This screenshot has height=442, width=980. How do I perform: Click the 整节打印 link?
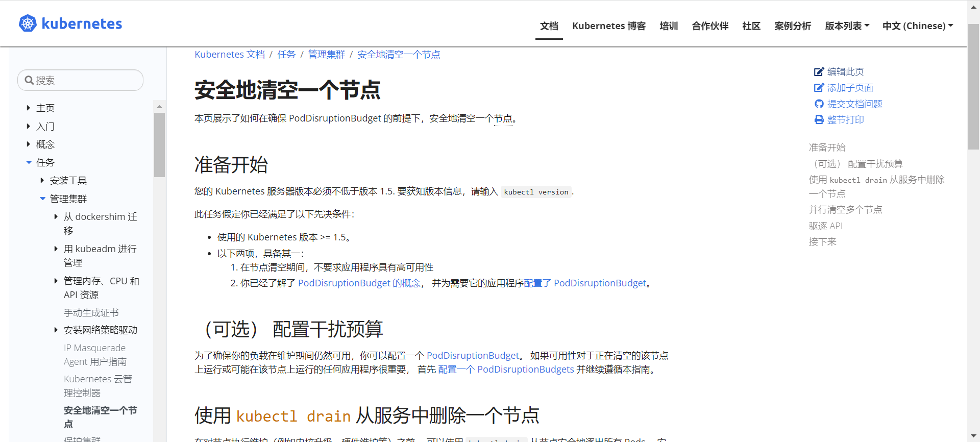click(x=845, y=119)
